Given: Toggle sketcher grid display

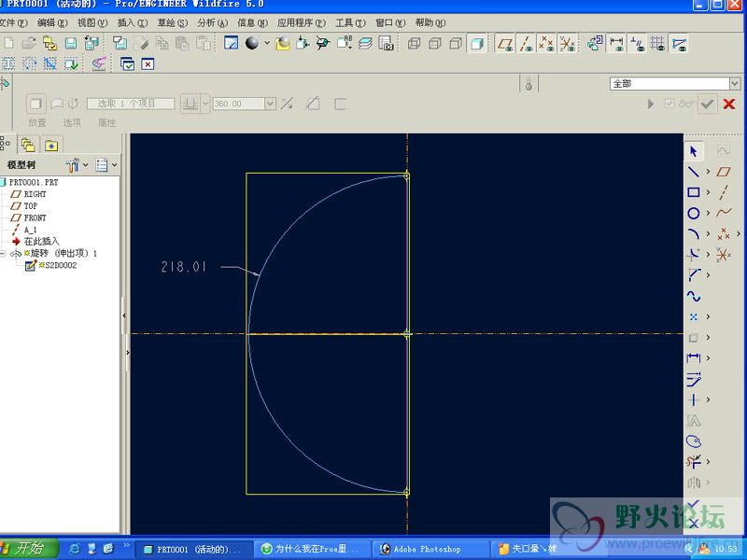Looking at the screenshot, I should (657, 44).
